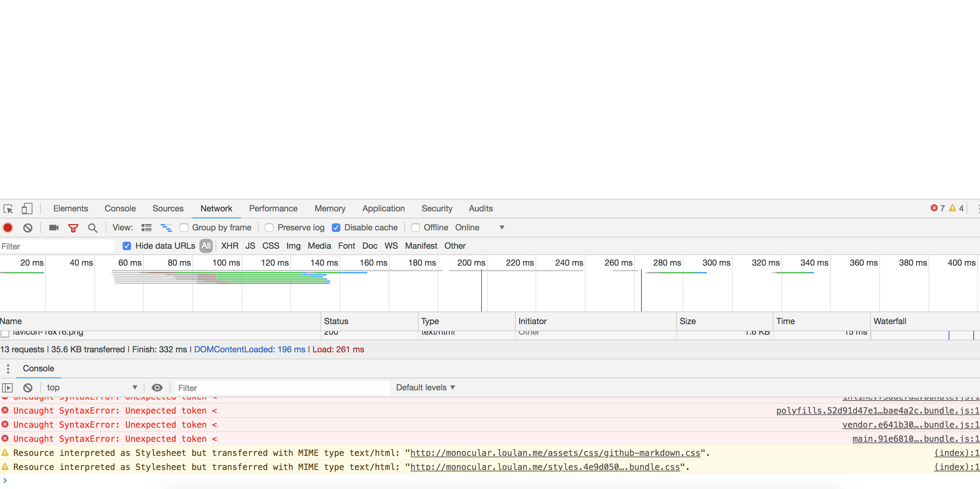Click the device toolbar toggle icon
The width and height of the screenshot is (980, 489).
coord(27,209)
